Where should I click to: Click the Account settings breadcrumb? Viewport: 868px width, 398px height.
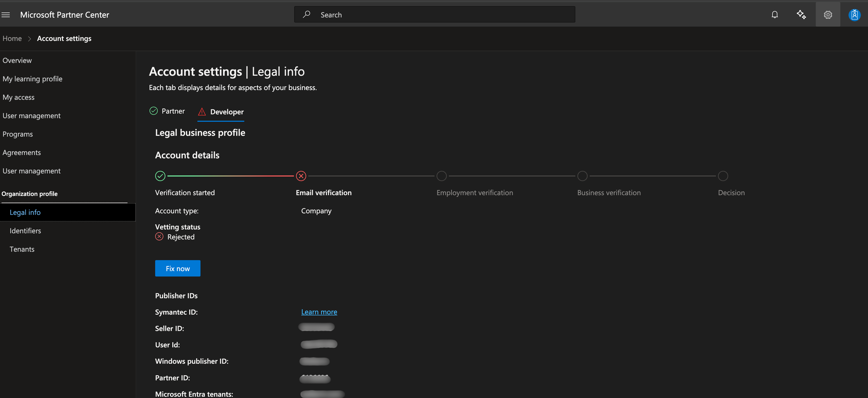coord(64,38)
